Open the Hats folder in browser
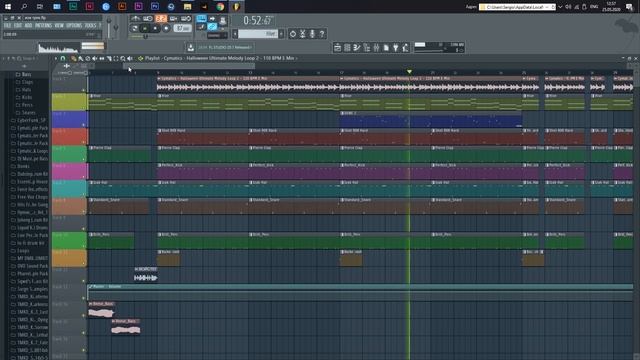640x360 pixels. coord(27,90)
